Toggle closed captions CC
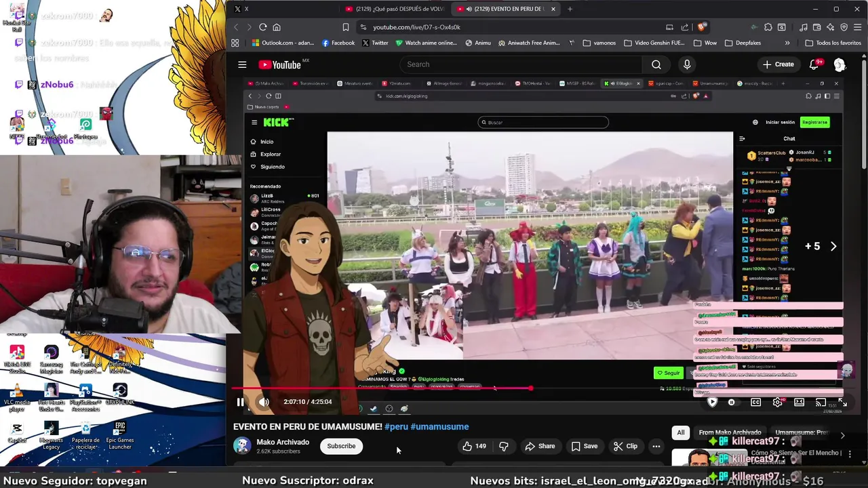This screenshot has height=488, width=868. (x=755, y=402)
